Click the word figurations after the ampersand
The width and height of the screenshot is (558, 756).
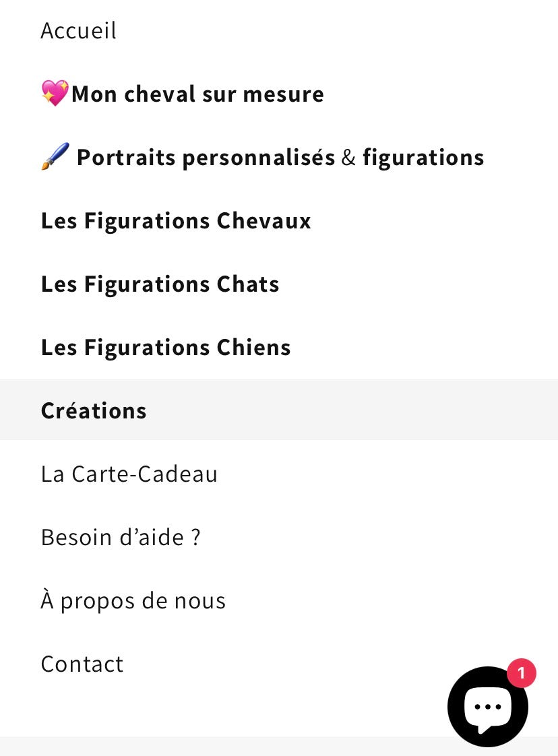(423, 157)
